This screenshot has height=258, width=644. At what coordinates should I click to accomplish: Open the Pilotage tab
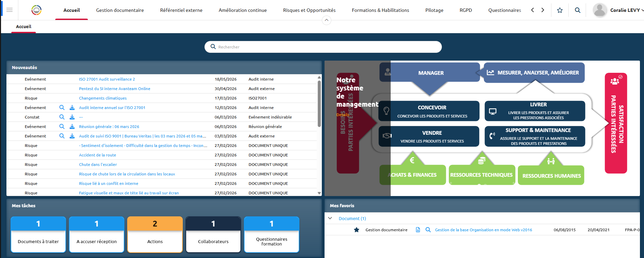coord(434,10)
